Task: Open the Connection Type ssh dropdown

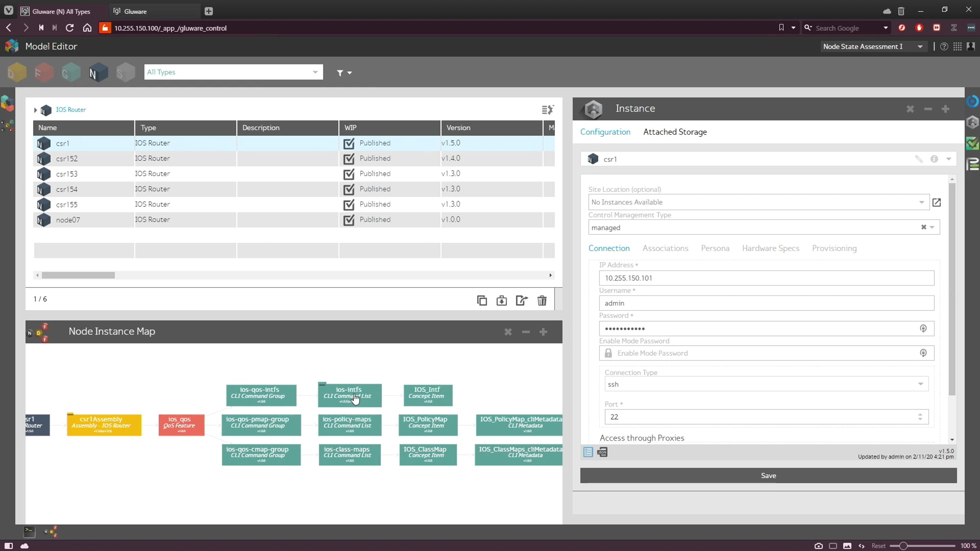Action: click(x=766, y=384)
